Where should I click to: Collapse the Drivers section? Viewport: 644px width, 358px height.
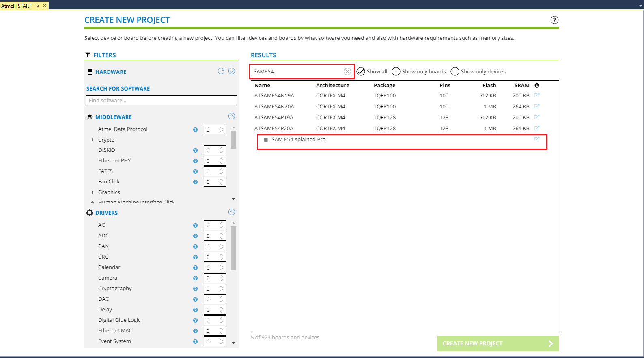pos(232,212)
